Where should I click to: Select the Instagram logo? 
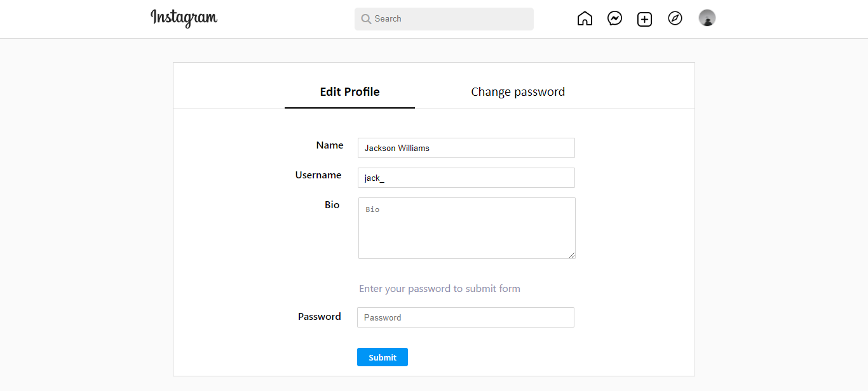coord(184,18)
